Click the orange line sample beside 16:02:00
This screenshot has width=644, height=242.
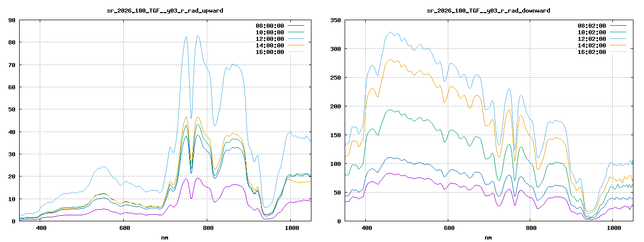[618, 52]
